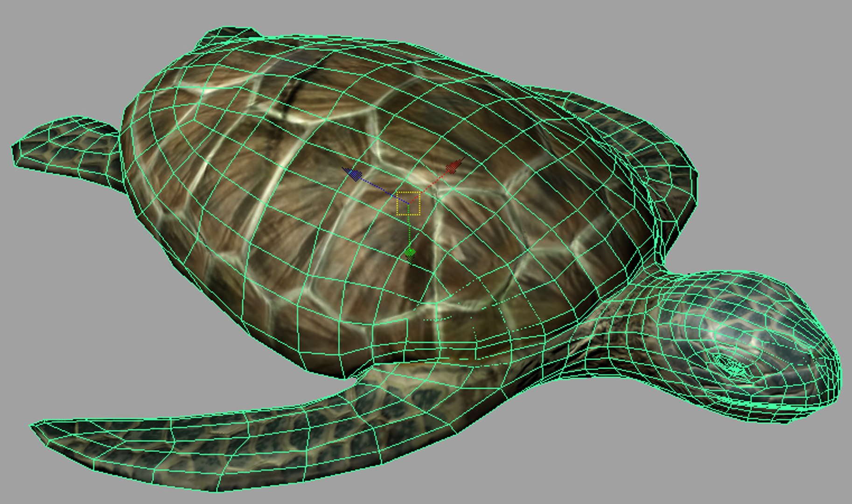
Task: Click the green vertical axis line
Action: 409,229
